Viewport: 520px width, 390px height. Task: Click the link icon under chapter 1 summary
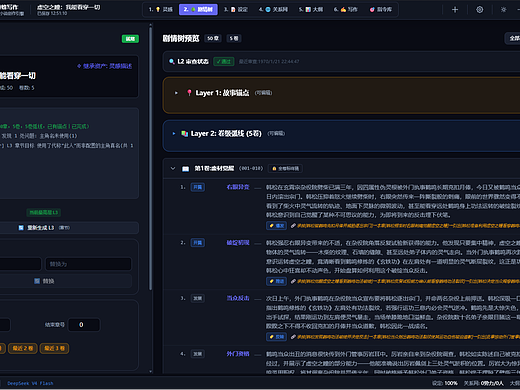293,226
